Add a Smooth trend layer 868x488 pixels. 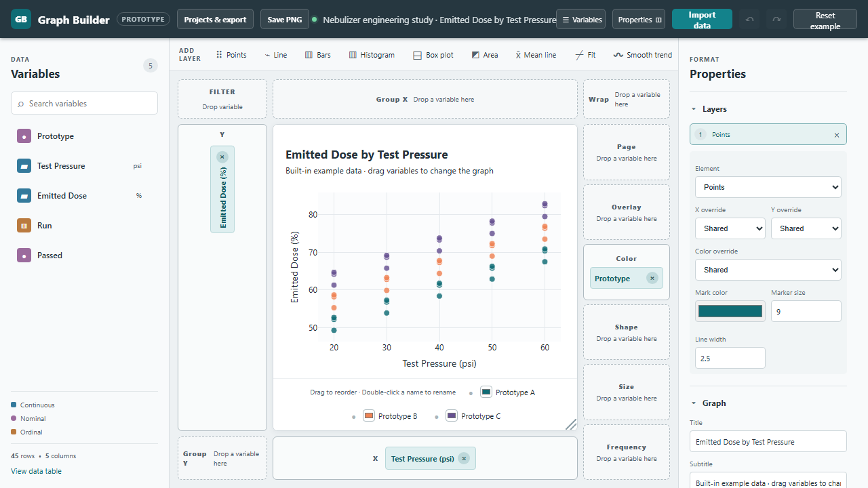pyautogui.click(x=643, y=55)
